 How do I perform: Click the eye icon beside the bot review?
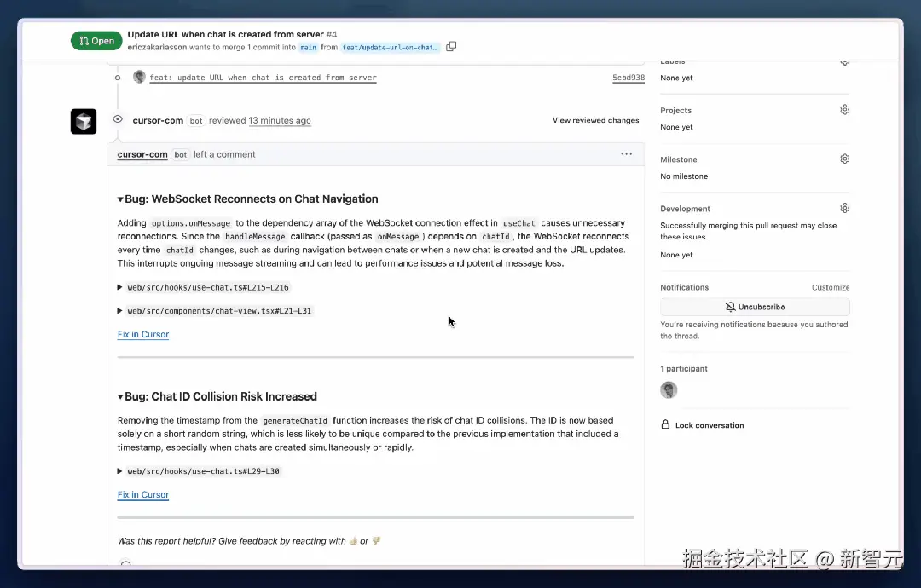[118, 119]
